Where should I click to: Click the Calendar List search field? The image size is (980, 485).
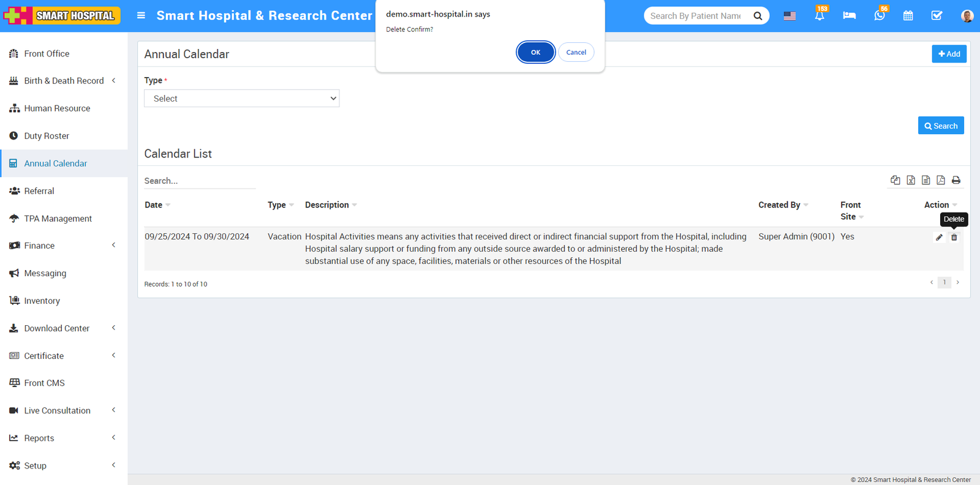pyautogui.click(x=200, y=181)
